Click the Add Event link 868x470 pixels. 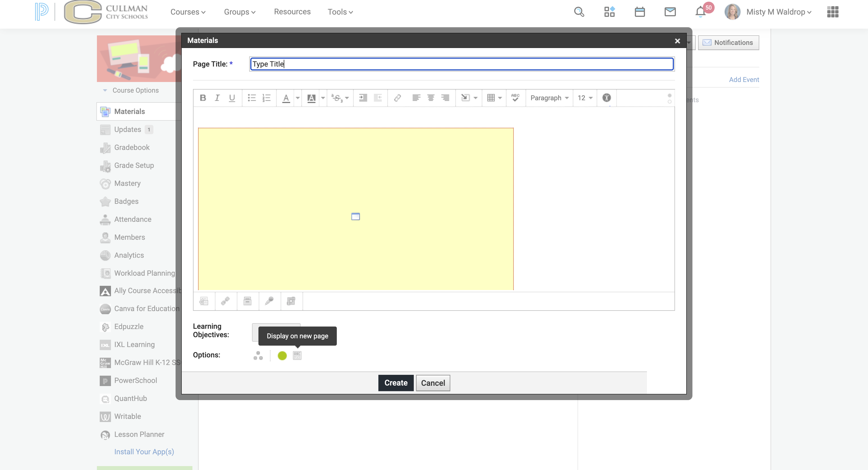(744, 79)
